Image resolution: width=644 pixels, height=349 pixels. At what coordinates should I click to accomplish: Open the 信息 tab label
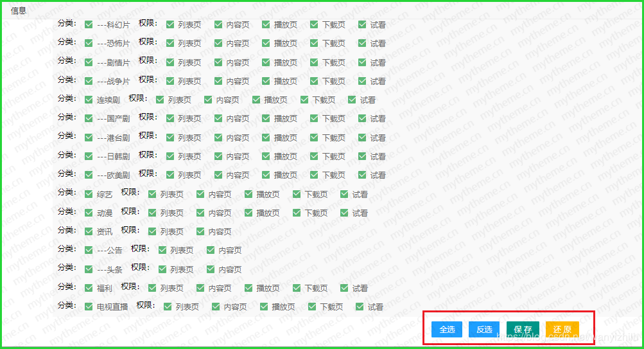[19, 10]
